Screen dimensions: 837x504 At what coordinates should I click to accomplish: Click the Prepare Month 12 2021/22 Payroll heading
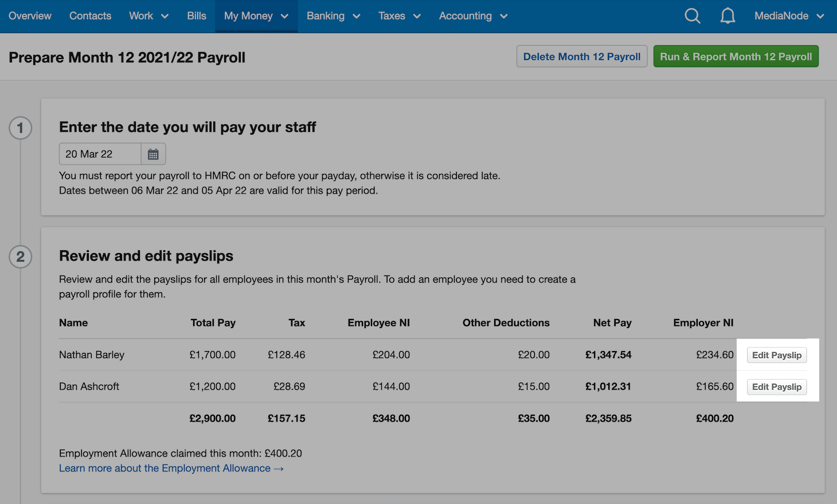(x=127, y=57)
